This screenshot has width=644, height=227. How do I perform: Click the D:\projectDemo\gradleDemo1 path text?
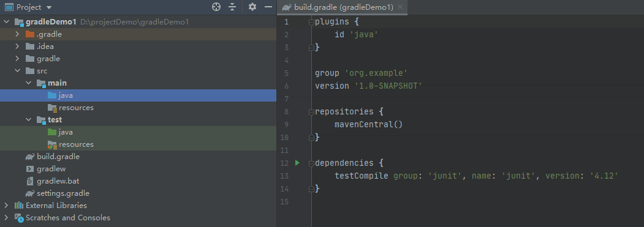135,22
